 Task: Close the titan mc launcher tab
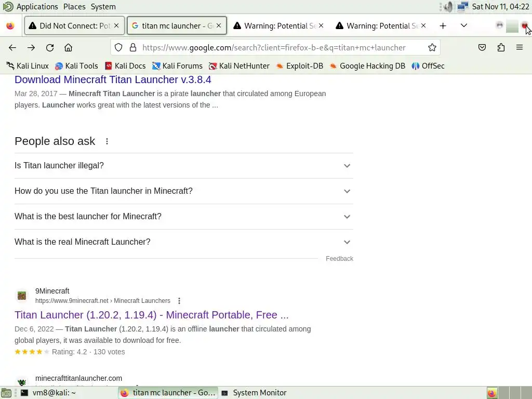(x=219, y=25)
